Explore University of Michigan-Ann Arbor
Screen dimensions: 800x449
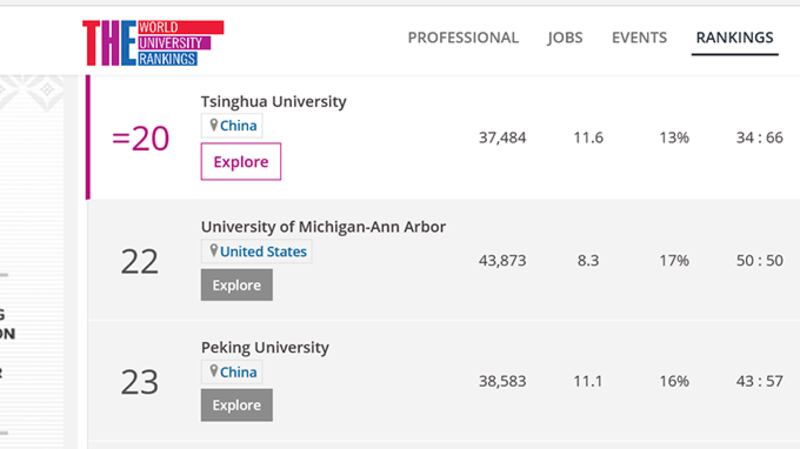point(237,285)
